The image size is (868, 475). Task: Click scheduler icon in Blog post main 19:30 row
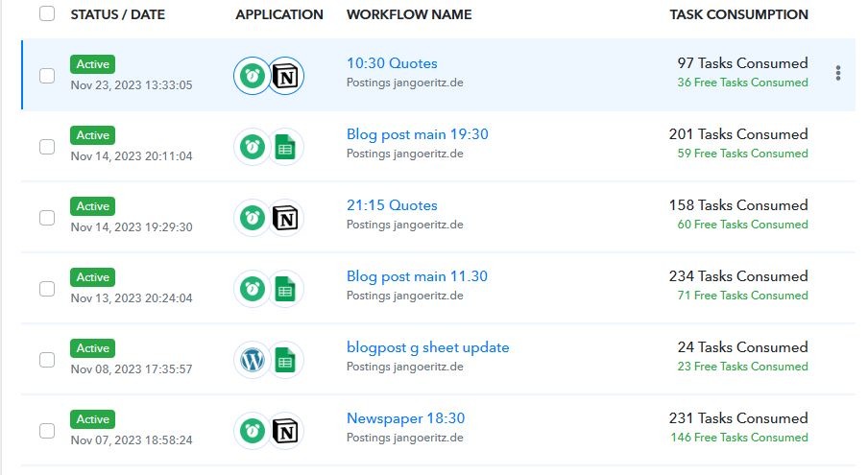(253, 147)
